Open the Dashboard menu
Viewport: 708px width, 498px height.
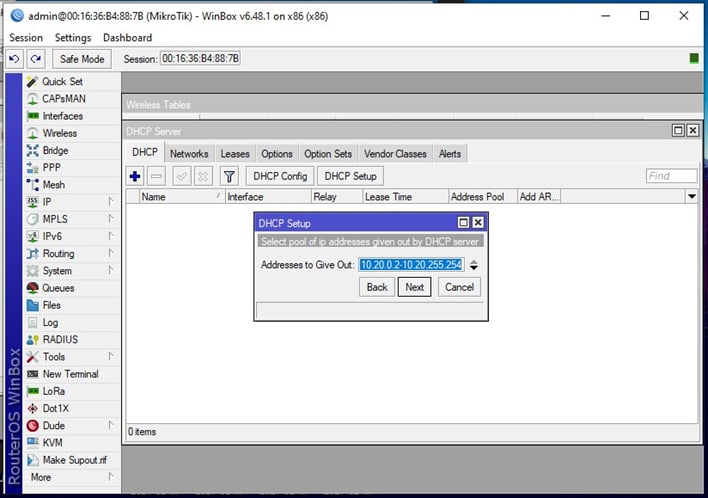[x=127, y=37]
